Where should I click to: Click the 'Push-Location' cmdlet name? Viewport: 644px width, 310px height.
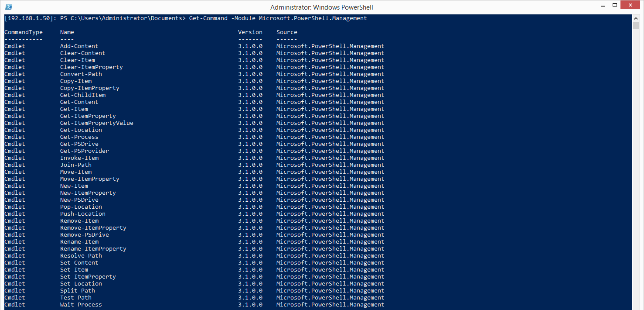pyautogui.click(x=83, y=214)
